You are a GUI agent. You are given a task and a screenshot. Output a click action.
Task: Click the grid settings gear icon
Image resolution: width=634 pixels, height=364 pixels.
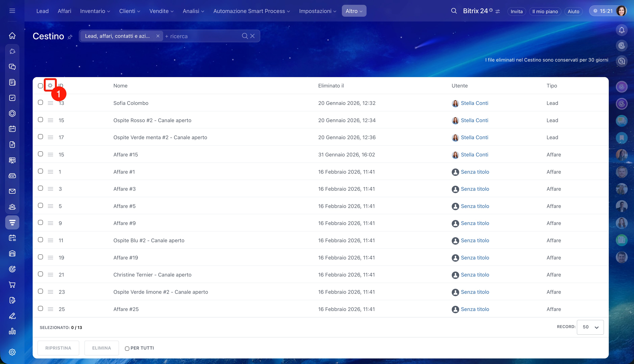click(50, 85)
